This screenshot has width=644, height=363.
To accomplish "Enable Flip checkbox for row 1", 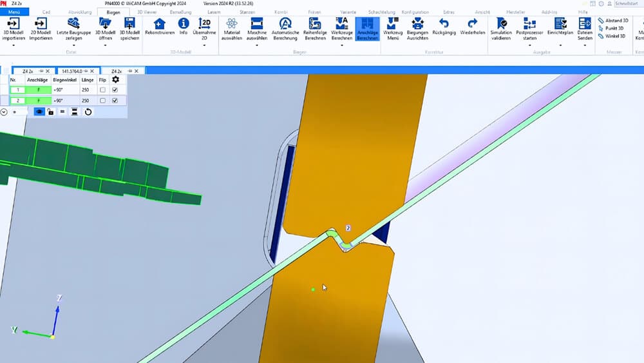I will pos(102,90).
